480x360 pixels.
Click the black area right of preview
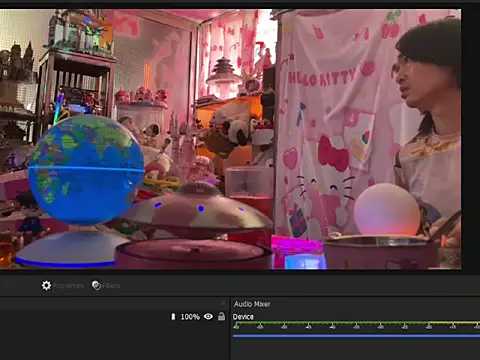coord(471,139)
